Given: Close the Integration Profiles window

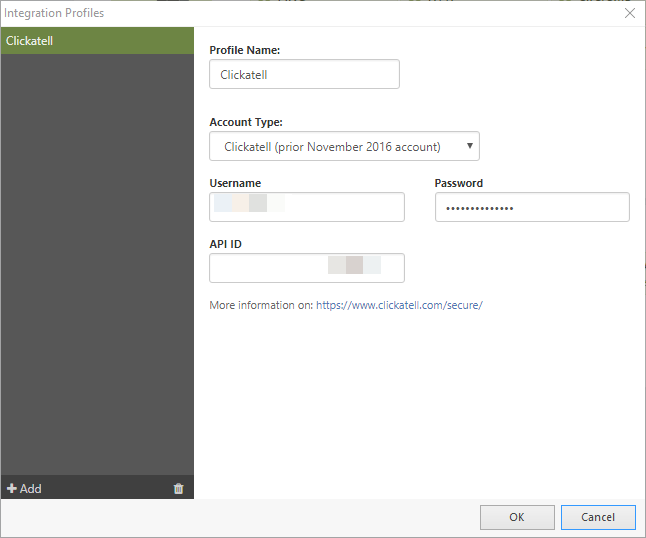Looking at the screenshot, I should [630, 13].
